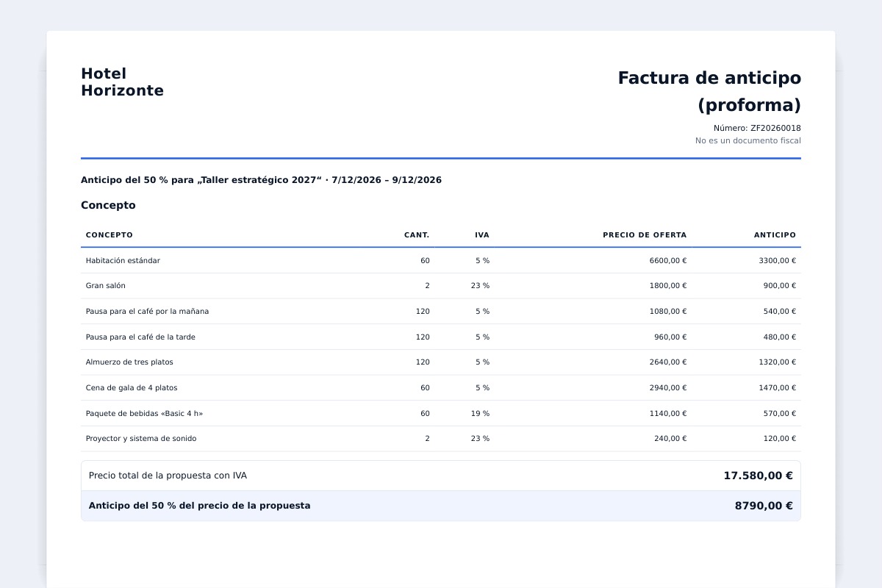The width and height of the screenshot is (882, 588).
Task: Click the bold Concepto section heading
Action: (x=108, y=205)
